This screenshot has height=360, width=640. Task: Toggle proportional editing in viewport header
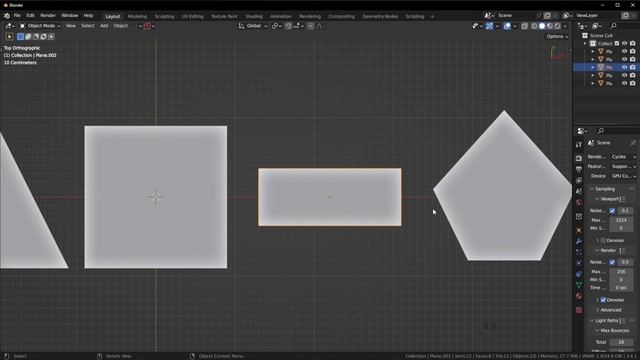(x=311, y=26)
